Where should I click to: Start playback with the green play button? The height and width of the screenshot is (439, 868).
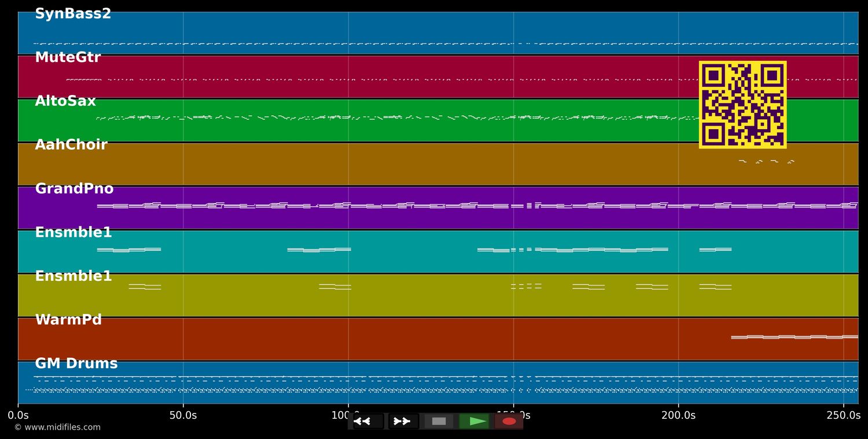(x=474, y=421)
